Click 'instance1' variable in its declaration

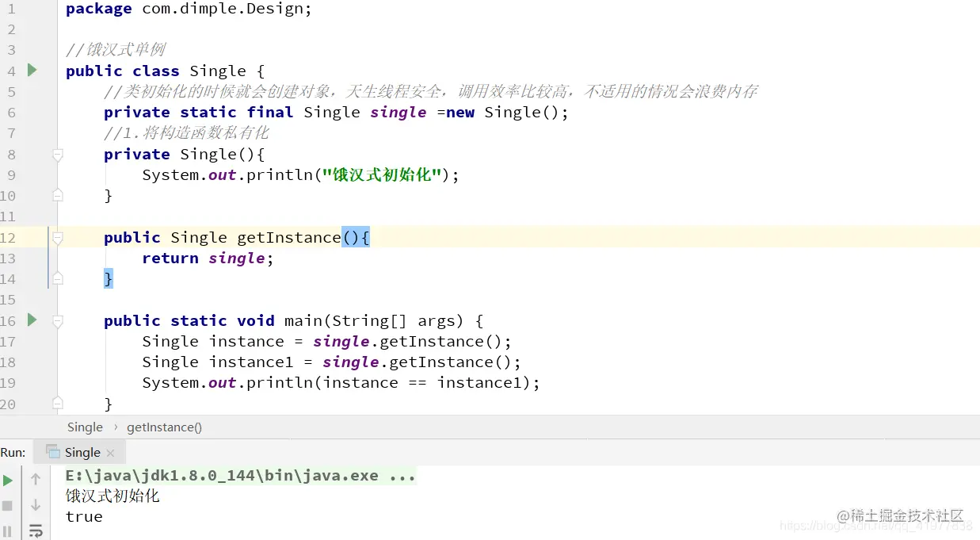pos(251,362)
